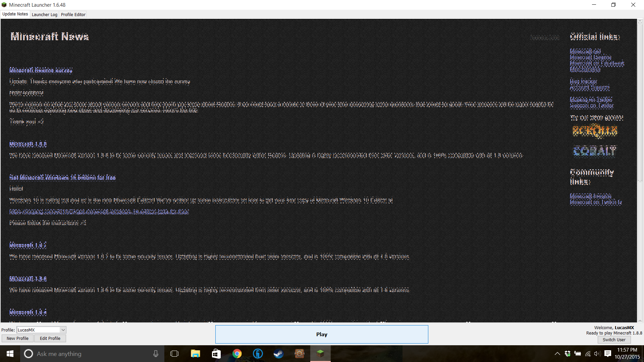Open the Action Center notifications icon
Image resolution: width=644 pixels, height=362 pixels.
click(x=607, y=354)
